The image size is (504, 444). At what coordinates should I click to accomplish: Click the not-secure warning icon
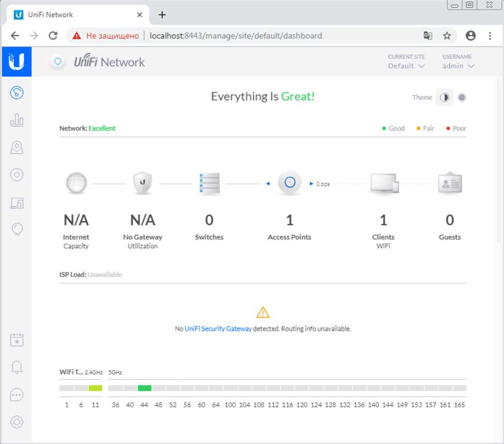(77, 36)
